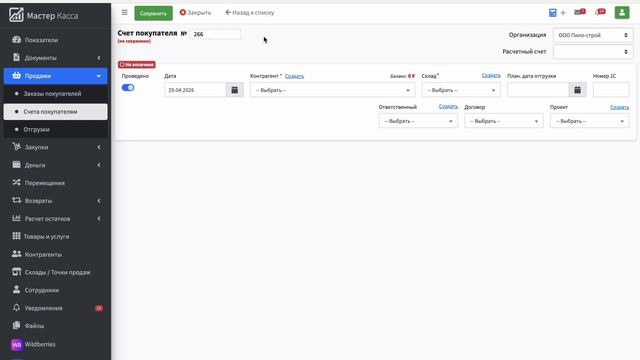Open the Склад select dropdown
The height and width of the screenshot is (360, 640).
(x=461, y=90)
